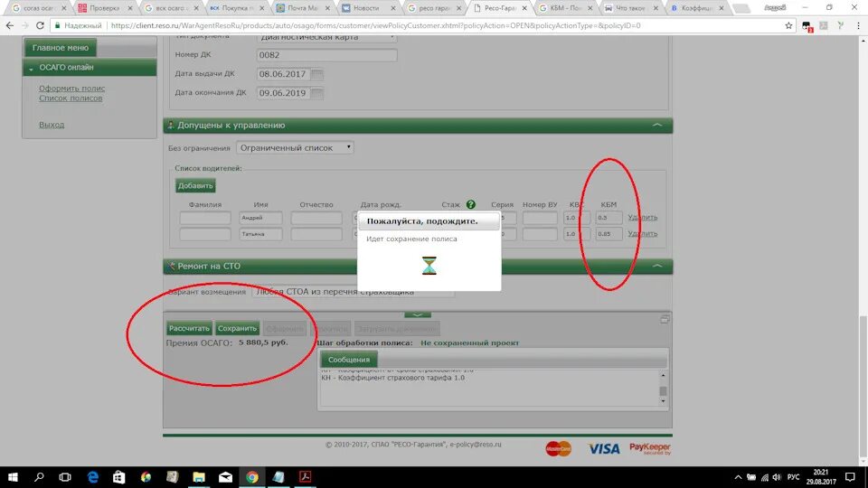Viewport: 868px width, 488px height.
Task: Collapse the Допущены к управлению section
Action: click(657, 125)
